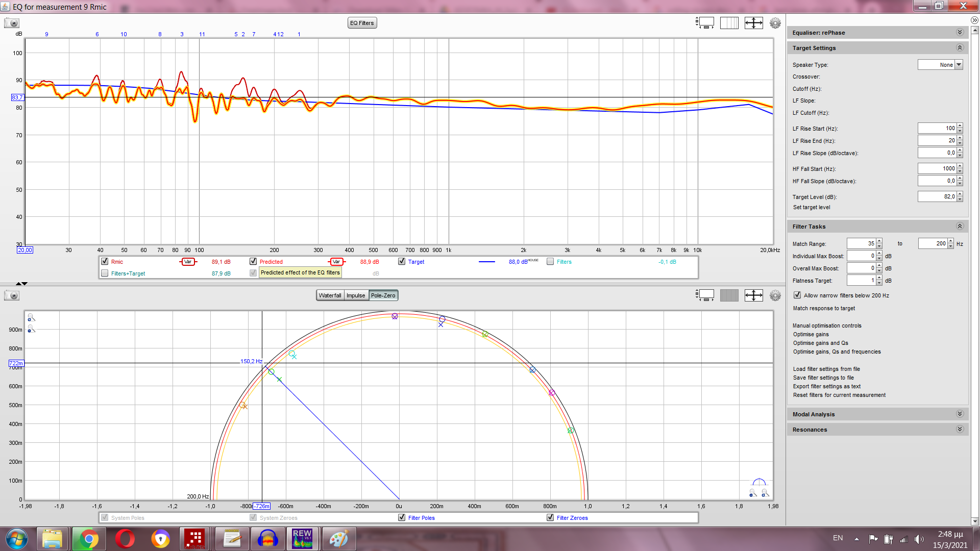The image size is (980, 551).
Task: Uncheck the Rmic trace checkbox
Action: pyautogui.click(x=105, y=261)
